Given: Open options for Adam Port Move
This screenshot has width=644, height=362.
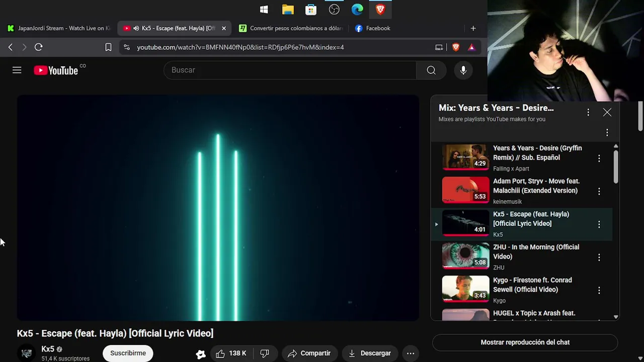Looking at the screenshot, I should click(599, 192).
